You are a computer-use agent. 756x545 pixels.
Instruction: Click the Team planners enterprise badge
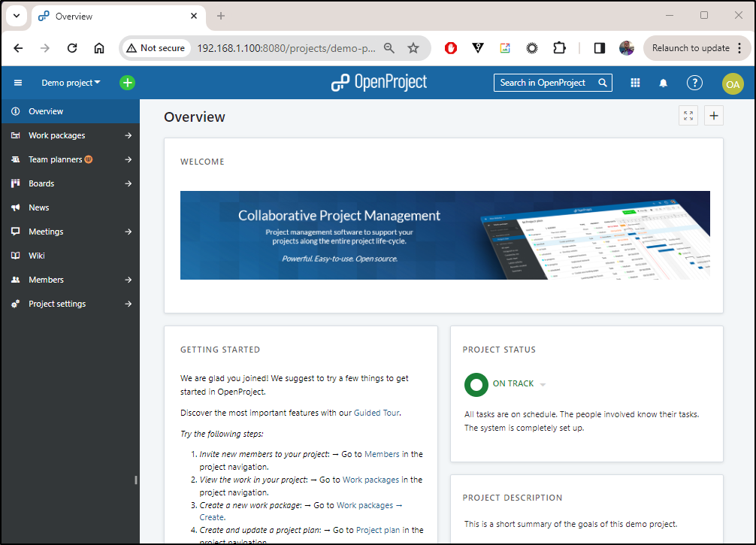coord(89,159)
